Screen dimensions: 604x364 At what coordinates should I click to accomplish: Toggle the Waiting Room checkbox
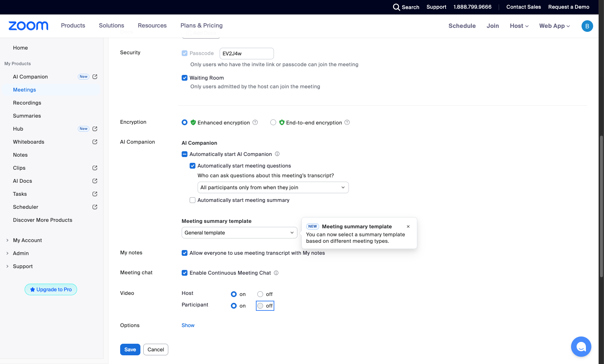(x=185, y=78)
